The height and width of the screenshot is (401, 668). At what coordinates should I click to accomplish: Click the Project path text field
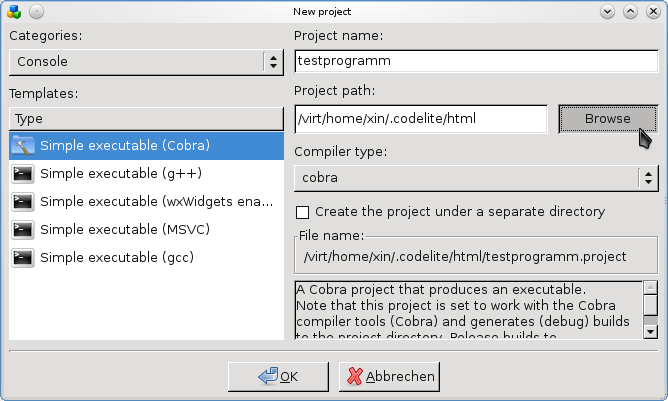421,119
